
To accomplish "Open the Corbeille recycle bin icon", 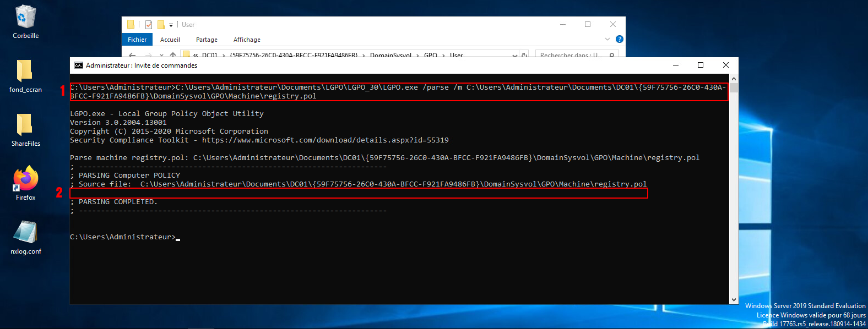I will (25, 18).
